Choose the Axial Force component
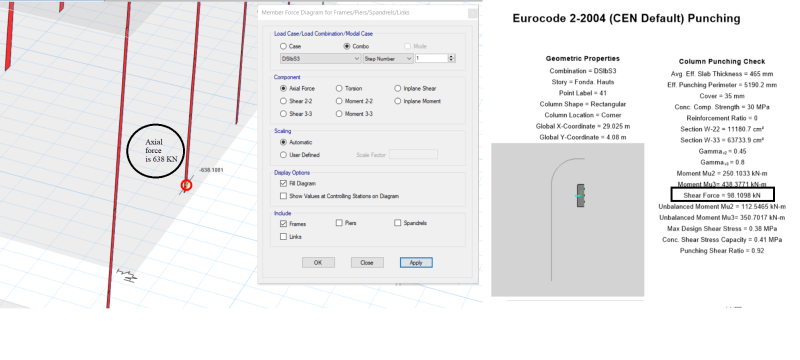Image resolution: width=800 pixels, height=360 pixels. [x=284, y=89]
